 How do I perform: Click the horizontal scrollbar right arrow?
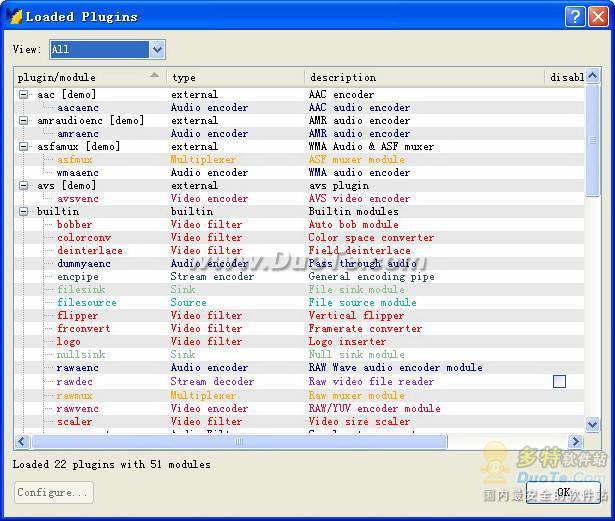(575, 441)
